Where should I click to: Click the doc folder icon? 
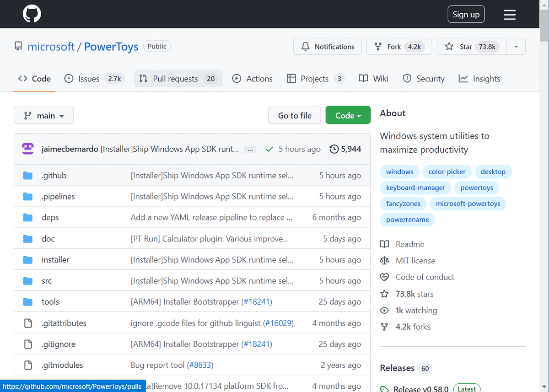(28, 238)
